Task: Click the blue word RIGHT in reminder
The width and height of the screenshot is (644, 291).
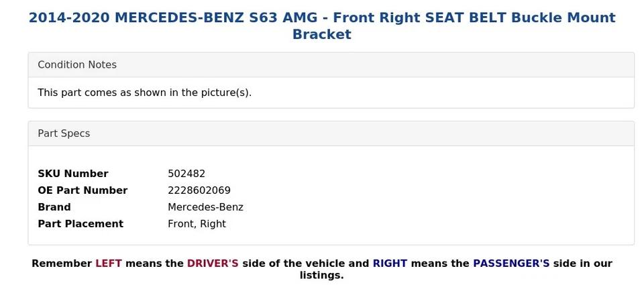Action: (390, 264)
